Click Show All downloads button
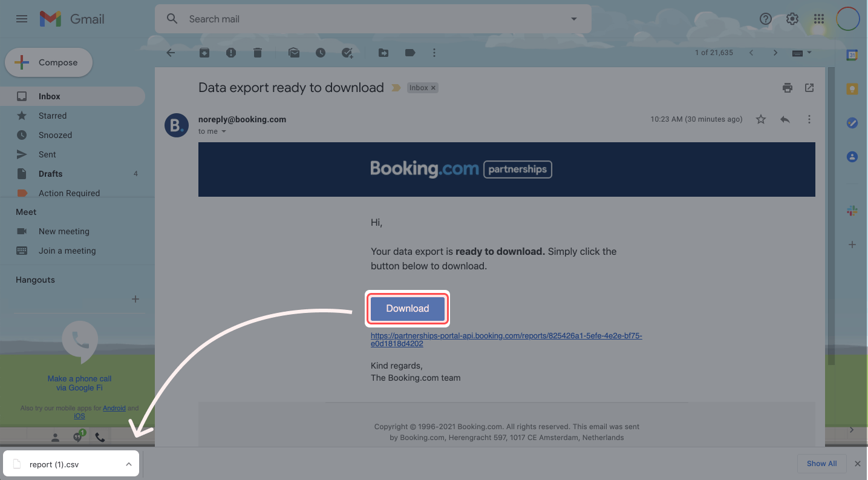The height and width of the screenshot is (480, 868). point(821,464)
